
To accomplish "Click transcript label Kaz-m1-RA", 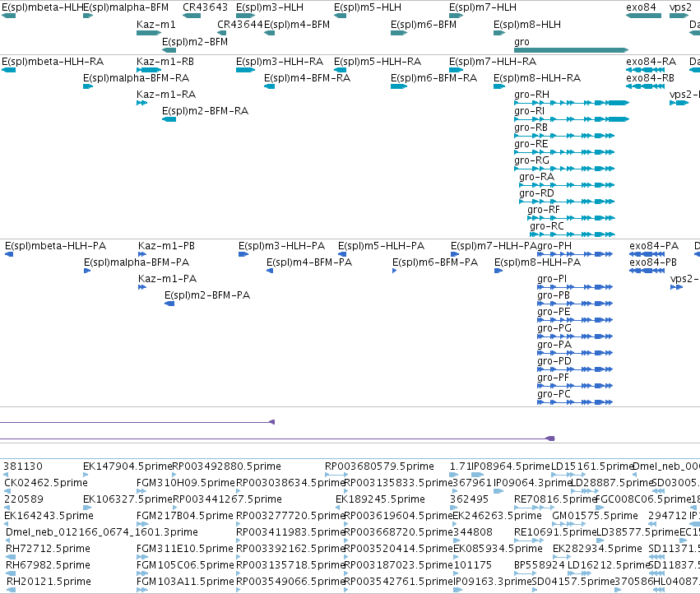I will (x=166, y=95).
